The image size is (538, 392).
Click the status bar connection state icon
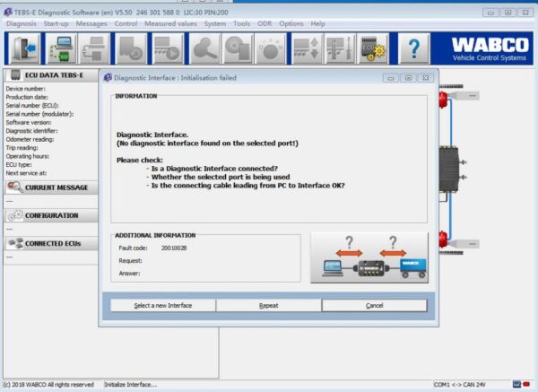point(521,384)
